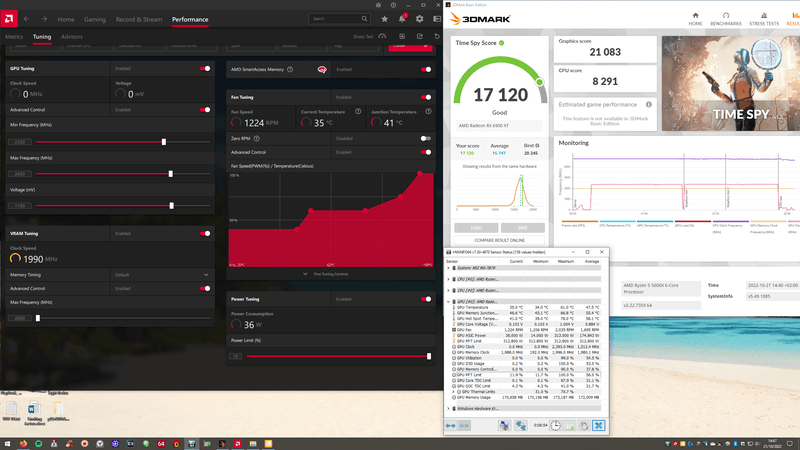The height and width of the screenshot is (450, 800).
Task: Open Firefox from the taskbar
Action: pyautogui.click(x=23, y=443)
